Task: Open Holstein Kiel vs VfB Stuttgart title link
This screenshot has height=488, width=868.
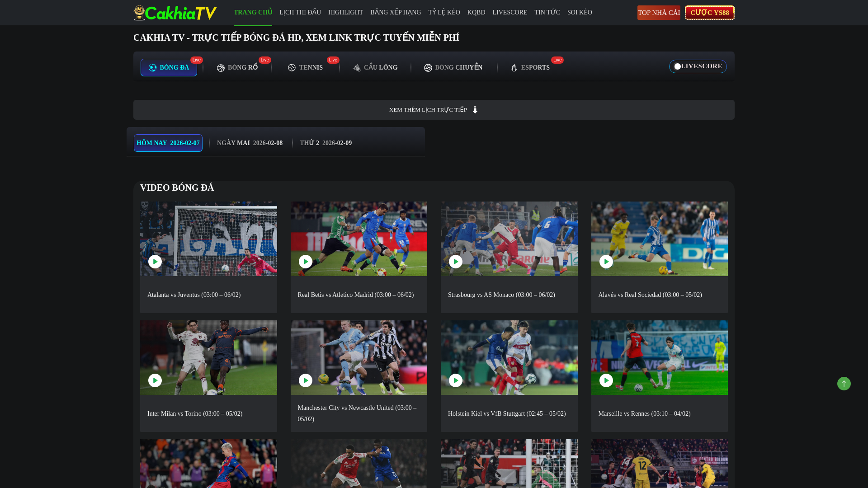Action: click(x=507, y=413)
